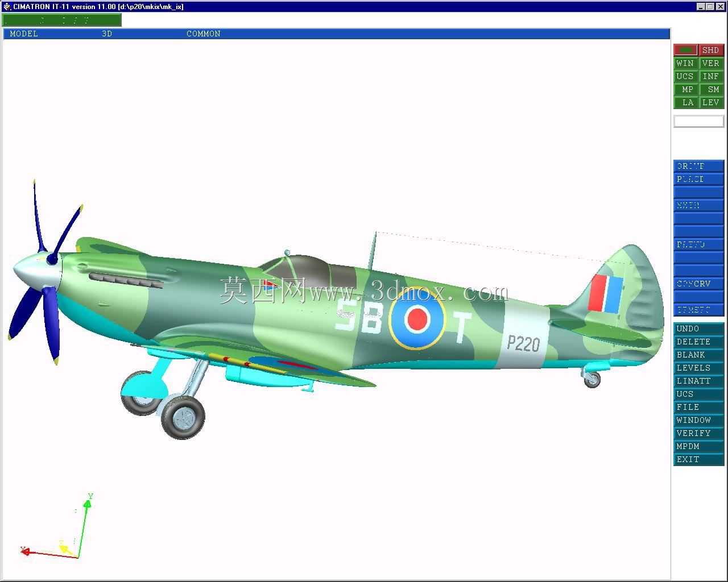Click the green LEV button
728x582 pixels.
tap(712, 102)
